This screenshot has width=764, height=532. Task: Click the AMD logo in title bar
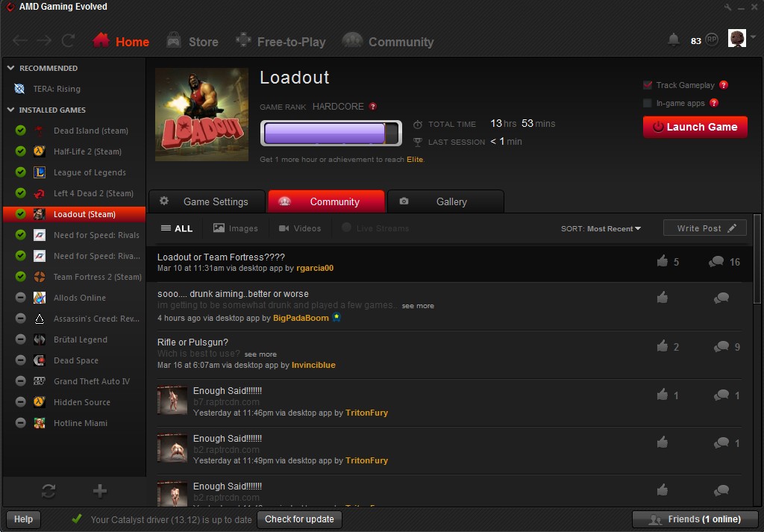tap(9, 7)
